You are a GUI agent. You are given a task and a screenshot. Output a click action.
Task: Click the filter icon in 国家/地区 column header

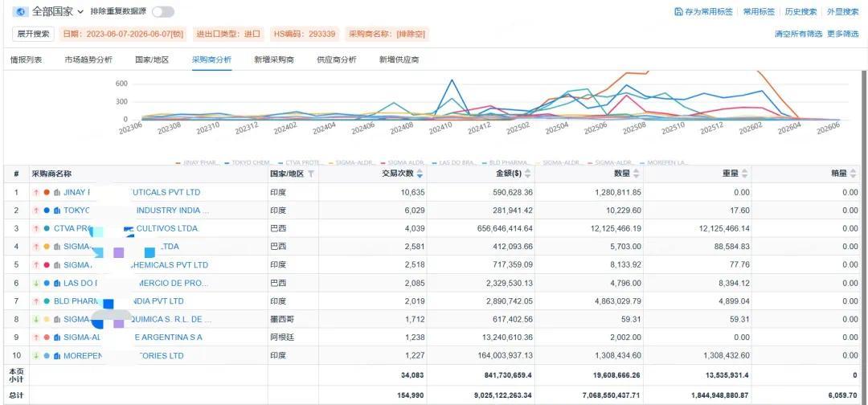311,174
